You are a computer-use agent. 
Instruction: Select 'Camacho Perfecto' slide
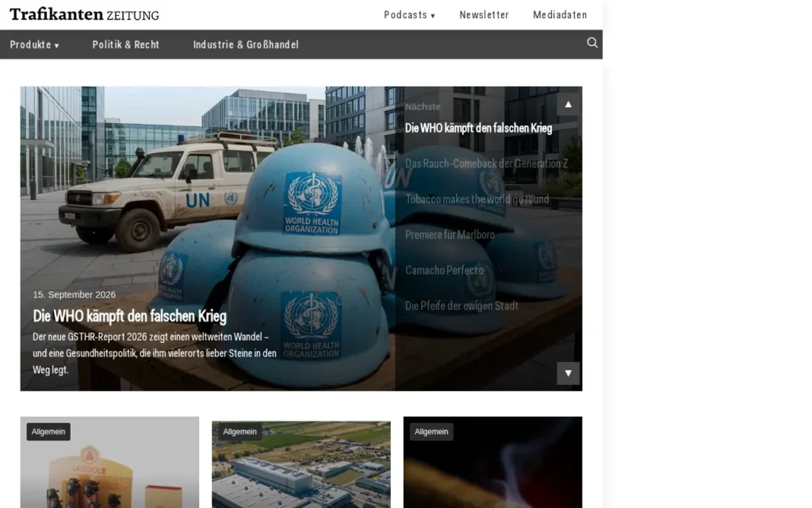click(x=444, y=270)
